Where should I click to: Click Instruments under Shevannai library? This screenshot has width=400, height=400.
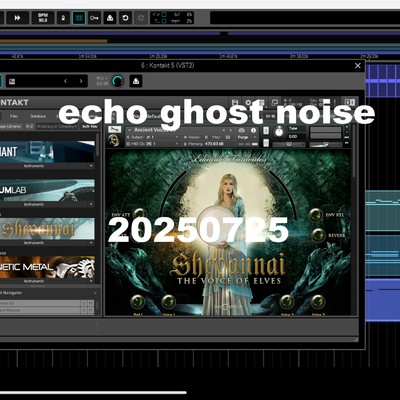(x=34, y=243)
